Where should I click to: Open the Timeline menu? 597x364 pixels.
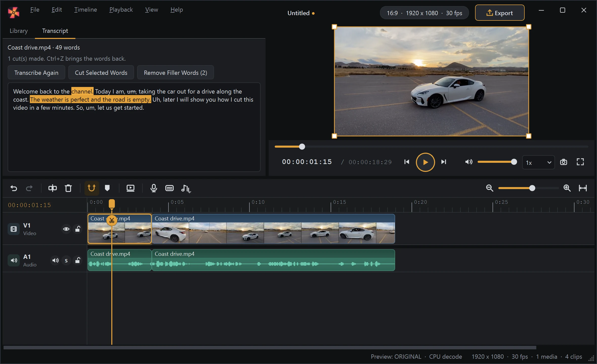pos(86,10)
